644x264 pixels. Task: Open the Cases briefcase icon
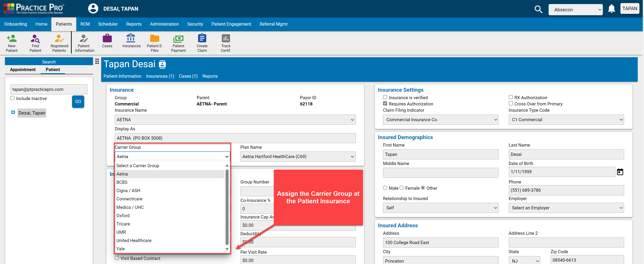coord(107,41)
